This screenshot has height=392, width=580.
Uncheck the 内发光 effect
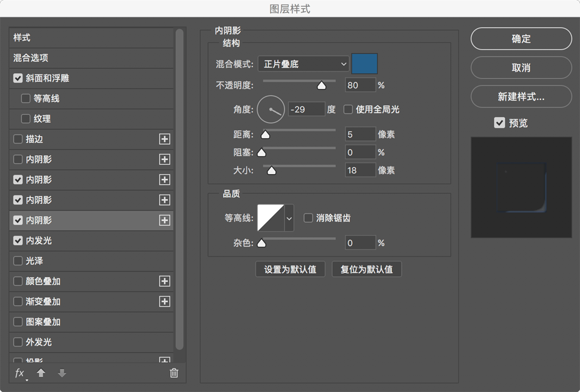(18, 241)
